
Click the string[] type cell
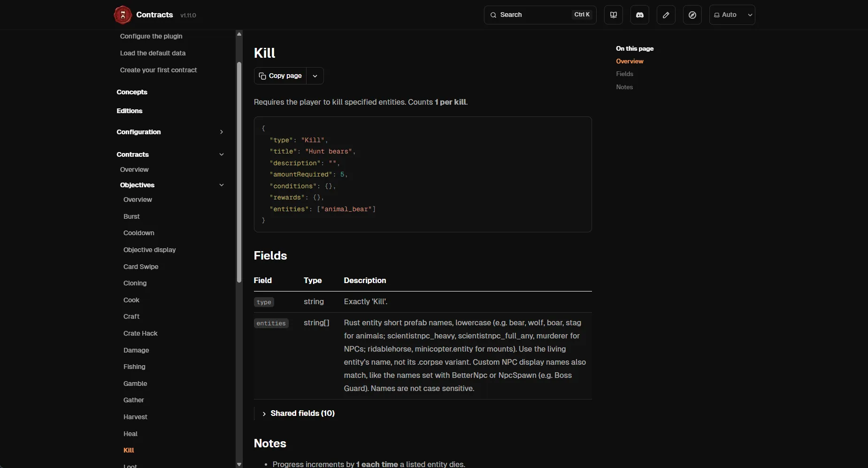316,323
